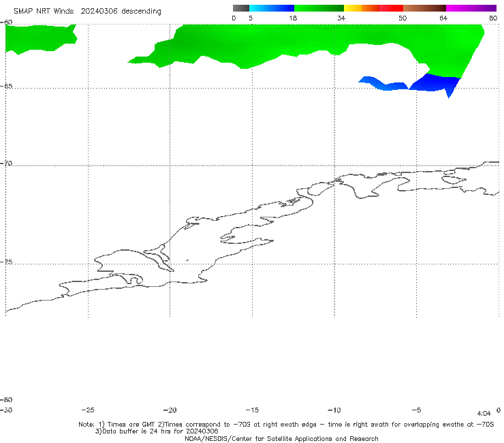Click the '3)Data buffer is 24 hrs' note line

point(157,431)
